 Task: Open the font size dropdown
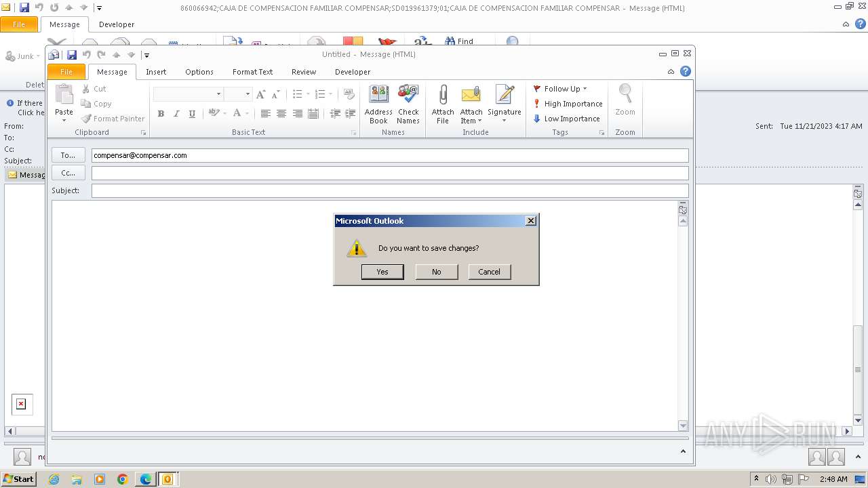click(x=248, y=94)
